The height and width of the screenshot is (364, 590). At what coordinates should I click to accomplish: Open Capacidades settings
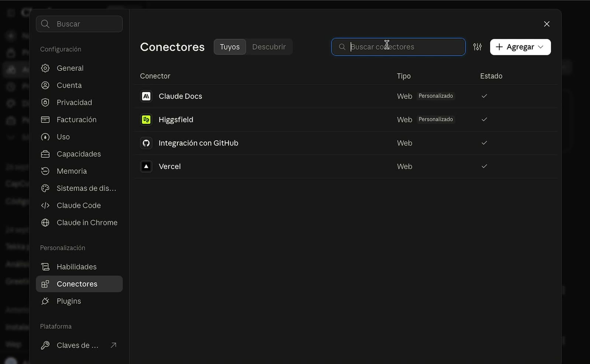click(79, 154)
